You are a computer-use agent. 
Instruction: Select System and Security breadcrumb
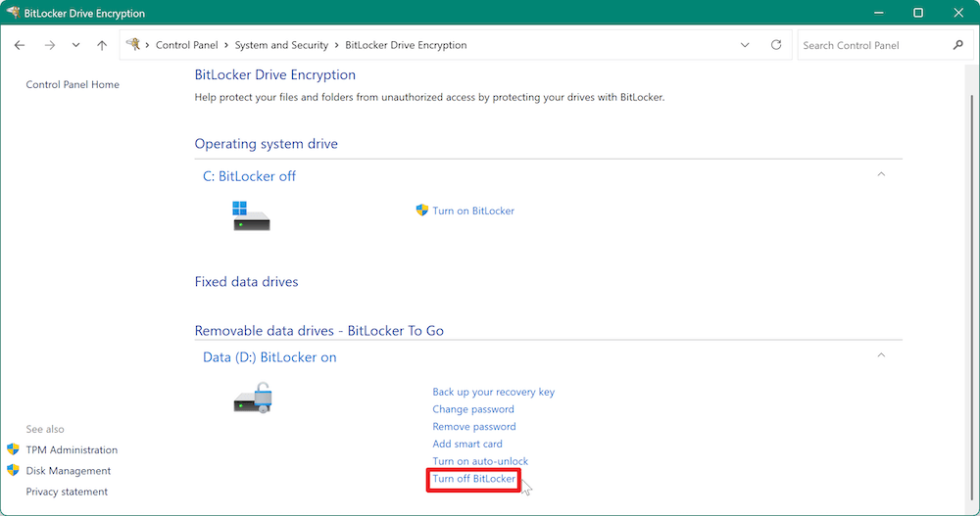coord(281,45)
